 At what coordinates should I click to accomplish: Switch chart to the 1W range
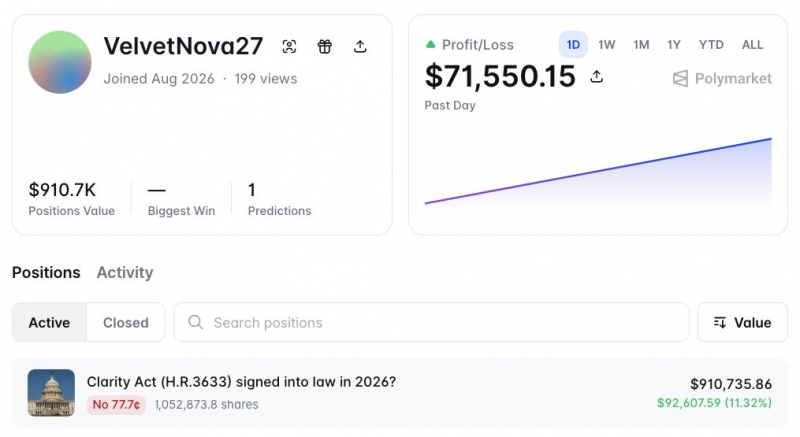[x=607, y=45]
